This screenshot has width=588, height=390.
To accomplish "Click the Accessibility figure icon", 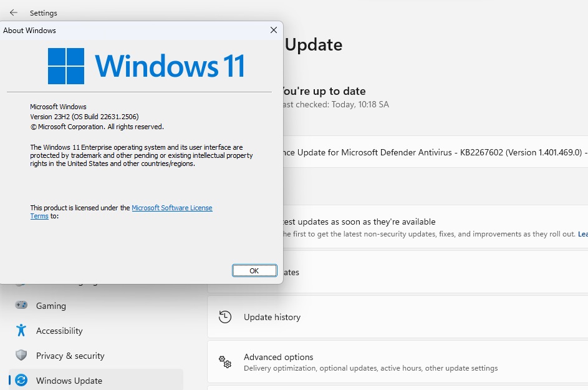I will click(x=21, y=330).
